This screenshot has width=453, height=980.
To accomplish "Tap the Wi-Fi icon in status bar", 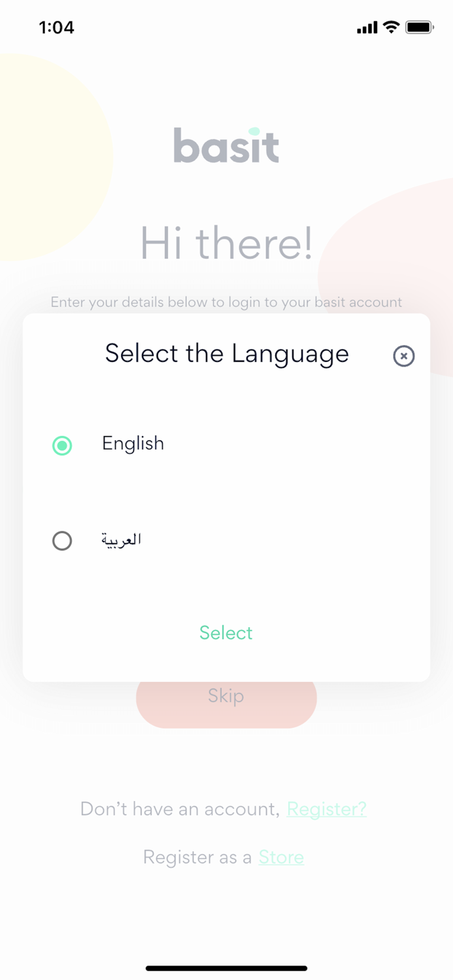I will pyautogui.click(x=390, y=27).
